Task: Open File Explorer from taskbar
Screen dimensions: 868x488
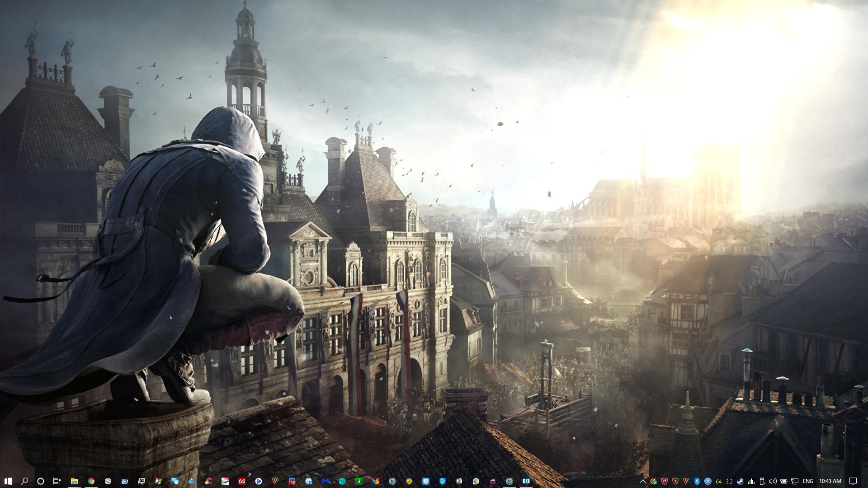Action: point(74,481)
